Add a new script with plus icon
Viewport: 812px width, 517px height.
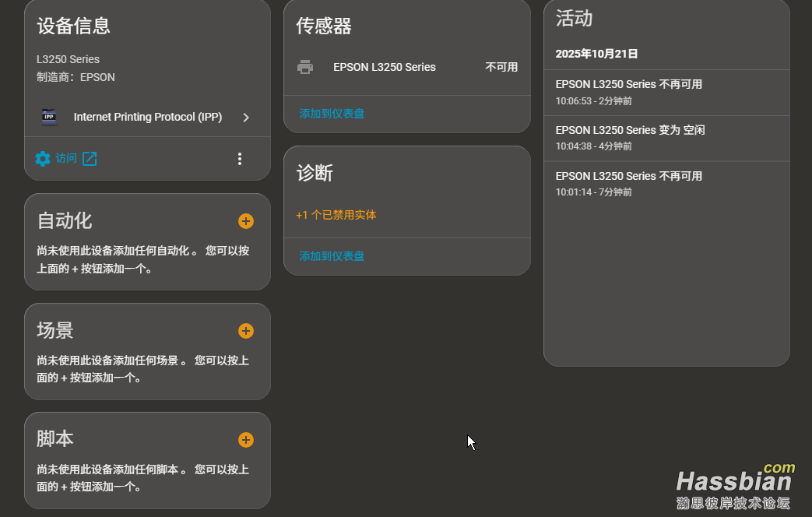click(245, 440)
